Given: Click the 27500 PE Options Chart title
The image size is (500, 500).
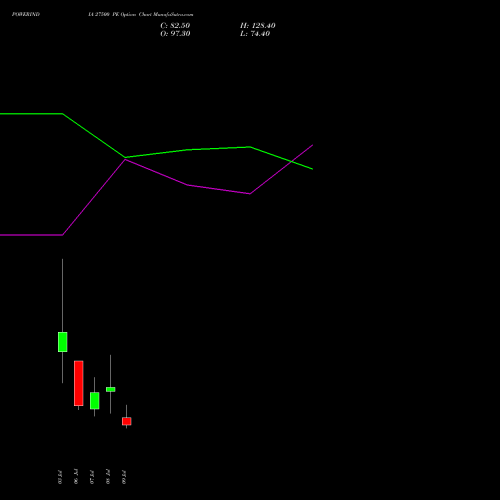Looking at the screenshot, I should (x=140, y=14).
